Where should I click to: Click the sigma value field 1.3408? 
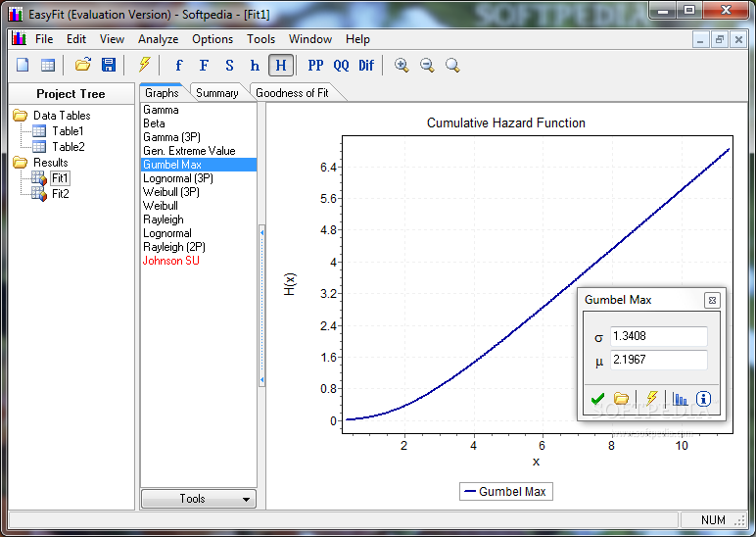[x=659, y=336]
